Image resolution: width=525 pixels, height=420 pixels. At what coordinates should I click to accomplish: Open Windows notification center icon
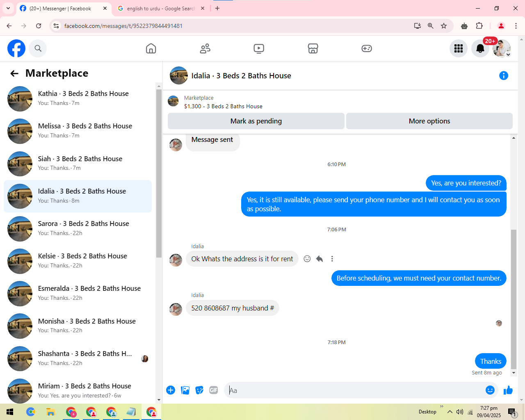click(x=512, y=412)
